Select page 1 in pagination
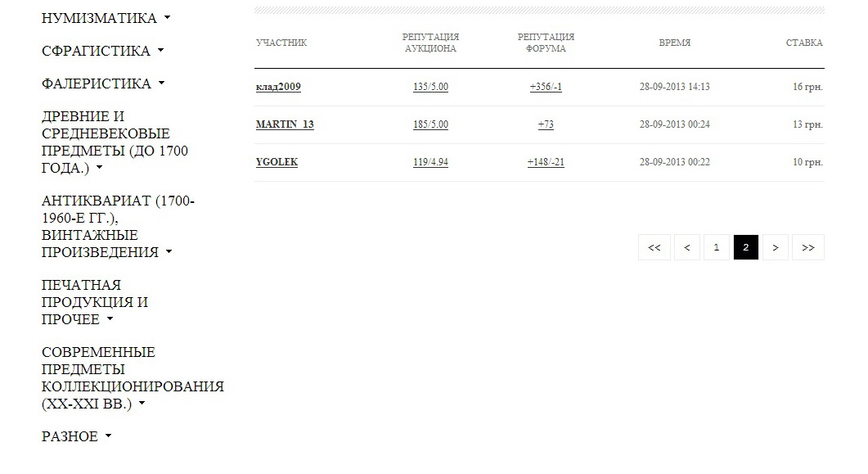The height and width of the screenshot is (474, 868). coord(717,247)
